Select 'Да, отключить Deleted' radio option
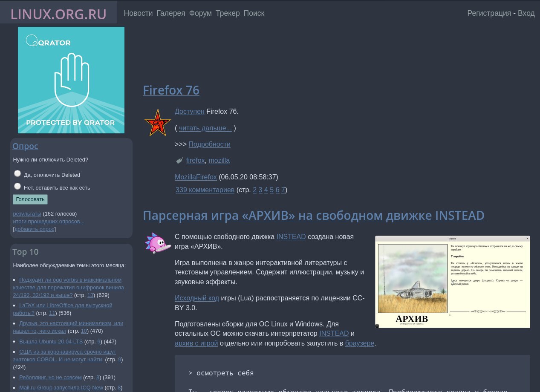 coord(17,173)
